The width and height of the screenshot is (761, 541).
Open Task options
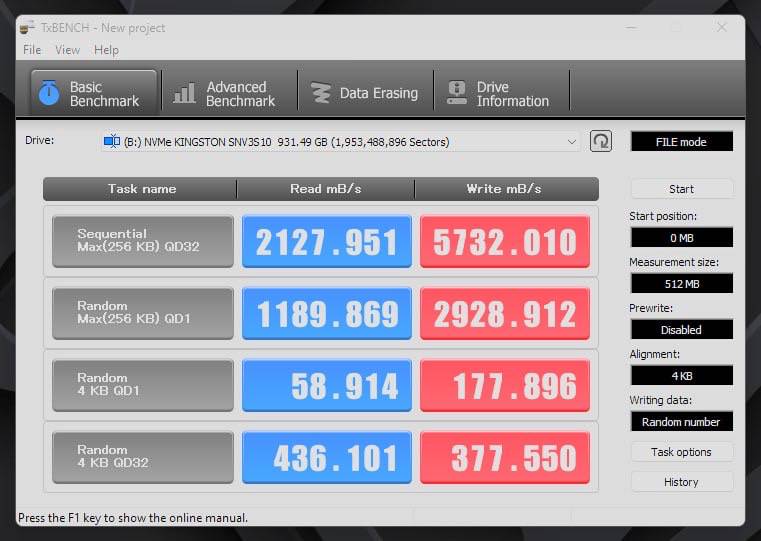(x=681, y=452)
